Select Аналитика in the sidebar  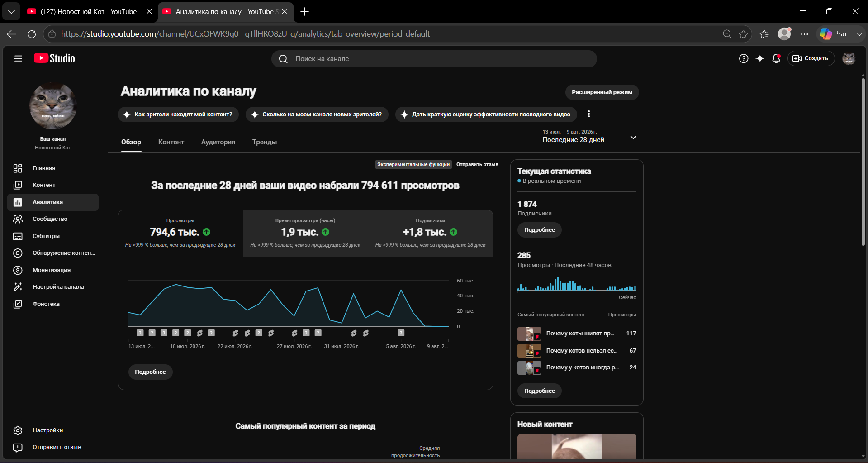(53, 202)
